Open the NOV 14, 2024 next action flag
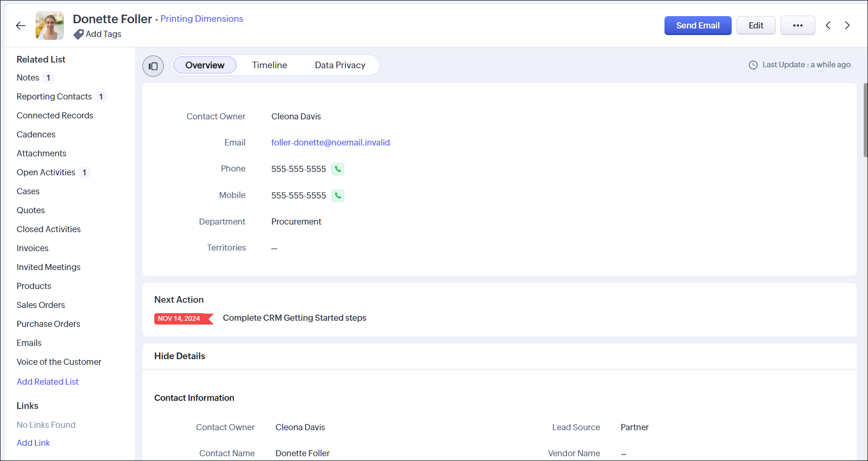 coord(183,318)
